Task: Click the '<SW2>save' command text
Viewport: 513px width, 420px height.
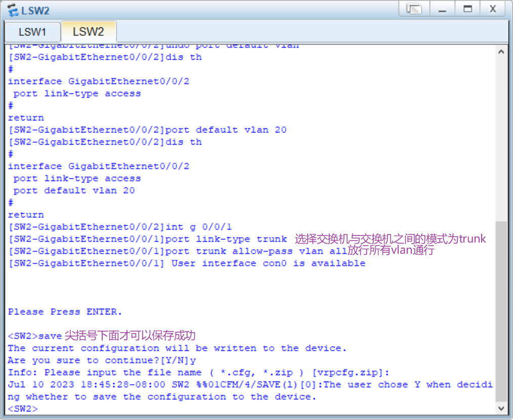Action: [35, 336]
